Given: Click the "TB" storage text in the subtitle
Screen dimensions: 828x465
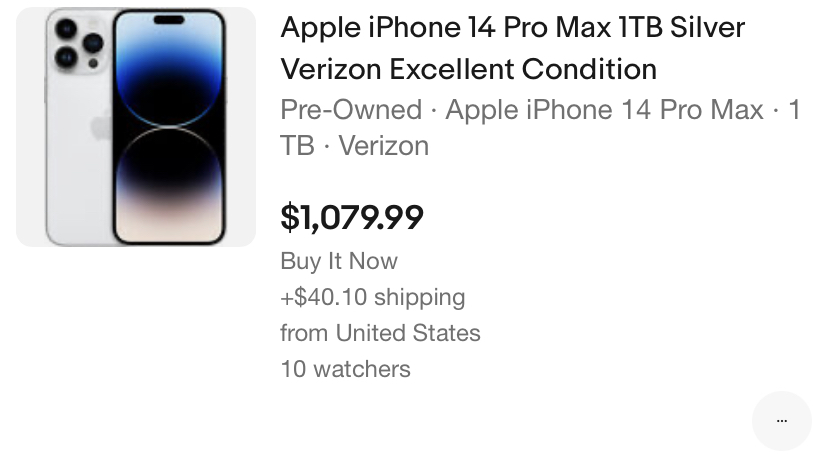Looking at the screenshot, I should (x=297, y=145).
